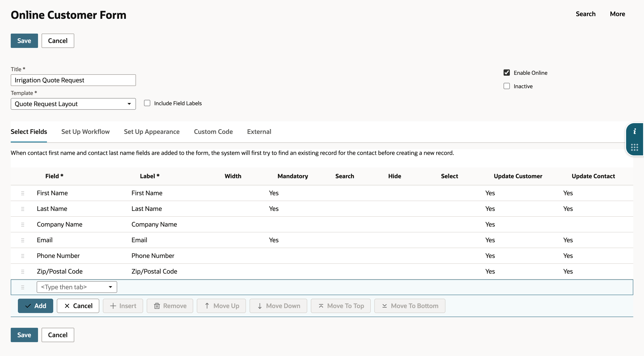644x356 pixels.
Task: Click the drag handle for Company Name row
Action: 23,225
